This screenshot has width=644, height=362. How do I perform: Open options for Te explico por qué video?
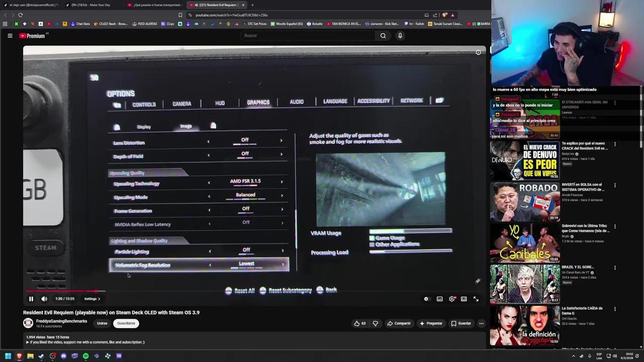point(615,144)
